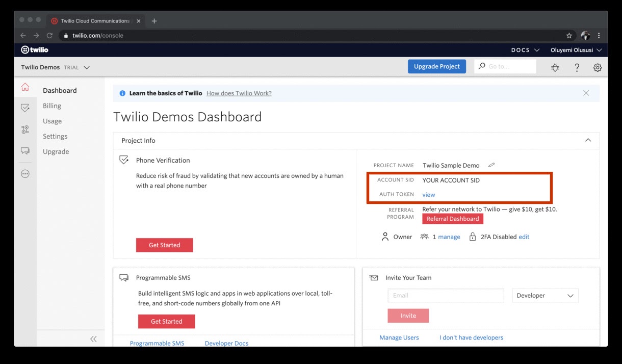
Task: Open the Programmable SMS sidebar icon
Action: point(25,151)
